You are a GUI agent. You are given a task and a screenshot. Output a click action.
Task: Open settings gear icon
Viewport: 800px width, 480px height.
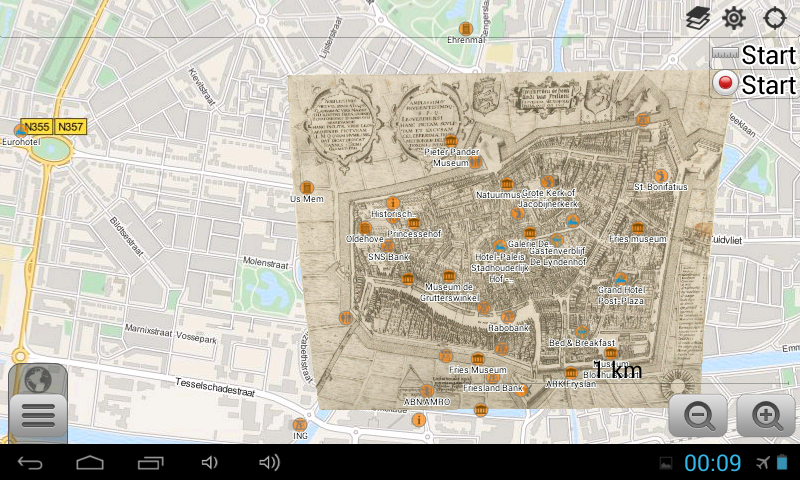click(734, 18)
